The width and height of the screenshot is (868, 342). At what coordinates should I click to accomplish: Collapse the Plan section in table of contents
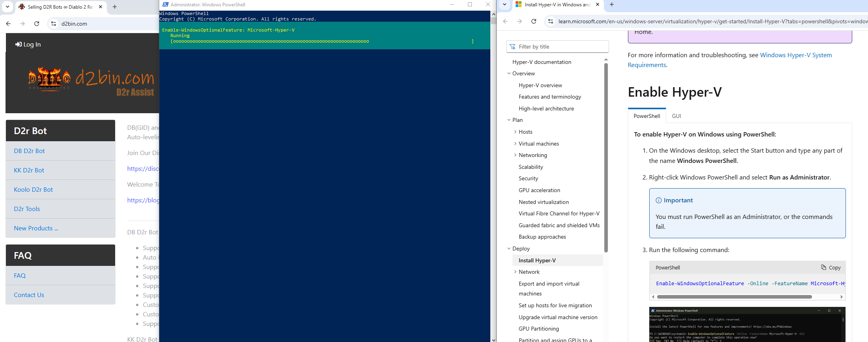[x=509, y=120]
